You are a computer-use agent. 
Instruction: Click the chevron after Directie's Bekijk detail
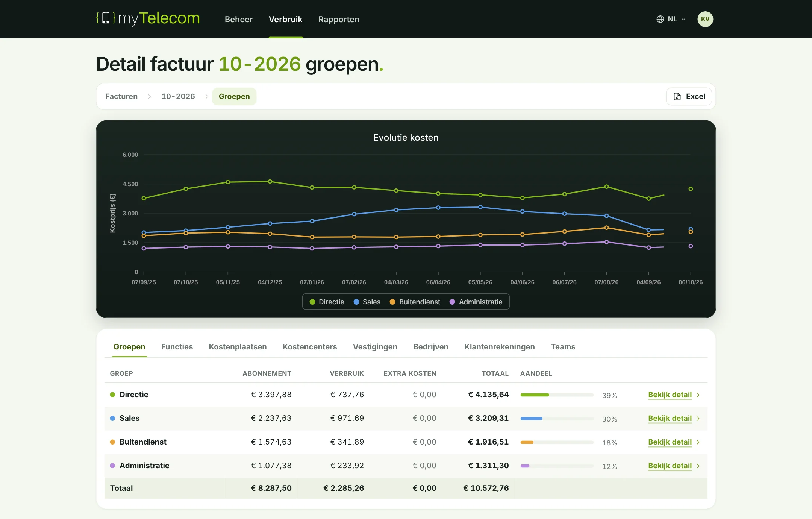coord(698,395)
